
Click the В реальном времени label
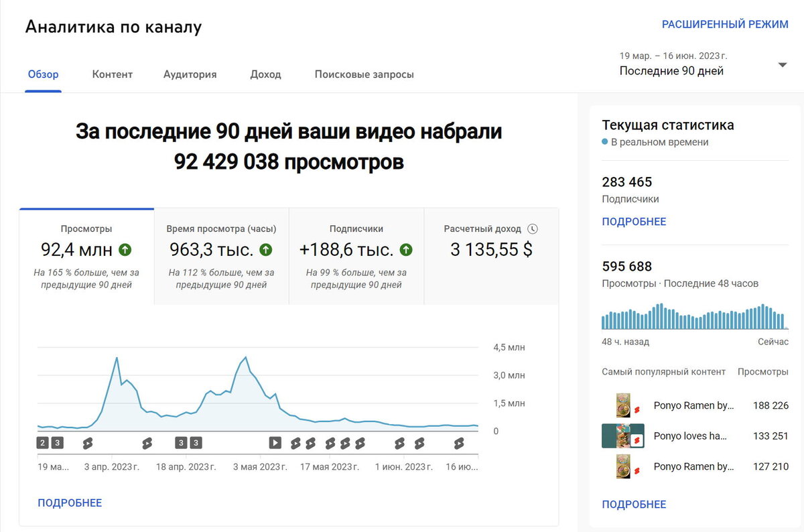coord(659,142)
